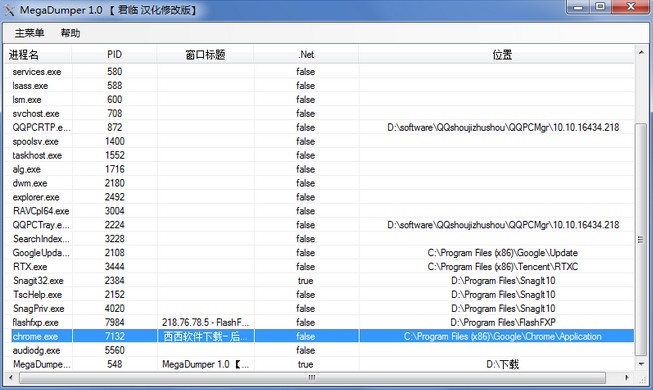Select the flashfxp.exe process row
This screenshot has width=653, height=390.
(319, 322)
